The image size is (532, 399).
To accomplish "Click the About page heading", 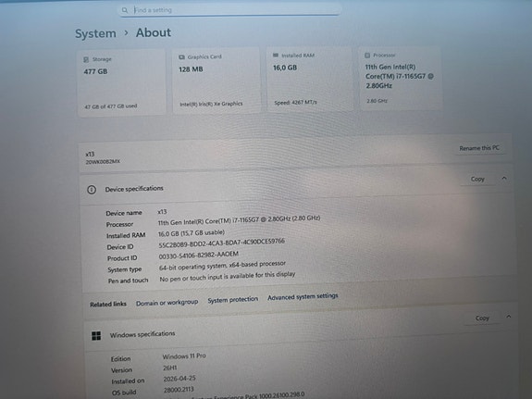I will pos(154,32).
